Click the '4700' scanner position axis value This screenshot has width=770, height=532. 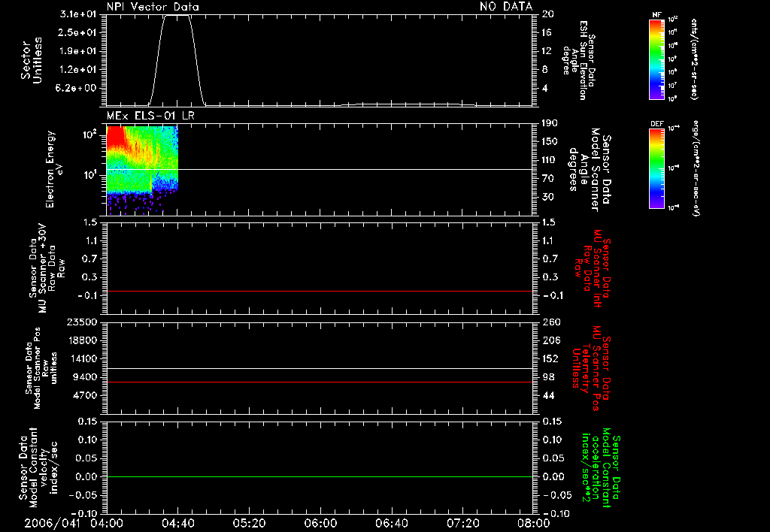click(x=84, y=395)
